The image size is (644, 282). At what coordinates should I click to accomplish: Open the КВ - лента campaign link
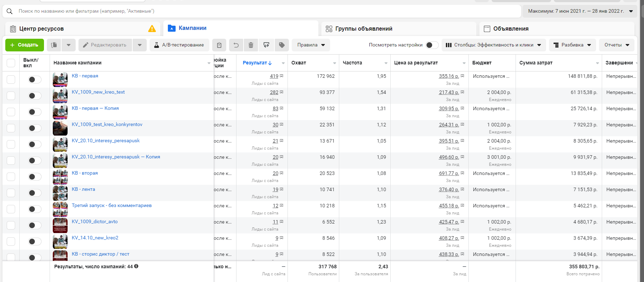pyautogui.click(x=83, y=189)
